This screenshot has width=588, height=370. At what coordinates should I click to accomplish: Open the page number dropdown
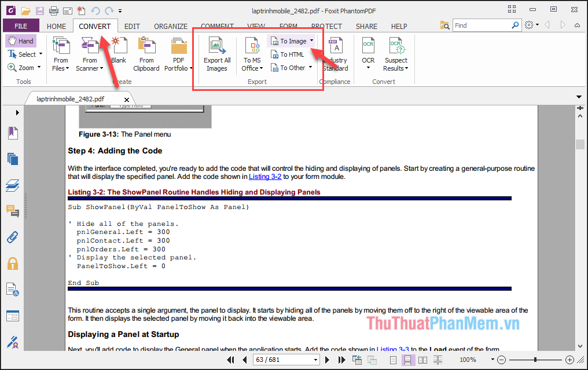point(316,360)
